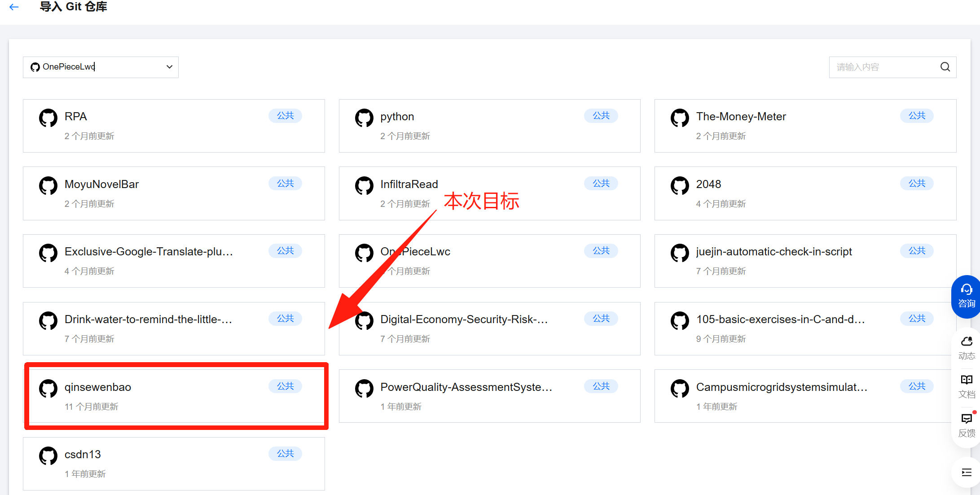The image size is (980, 495).
Task: Open the InfiltraRead repository card
Action: [489, 193]
